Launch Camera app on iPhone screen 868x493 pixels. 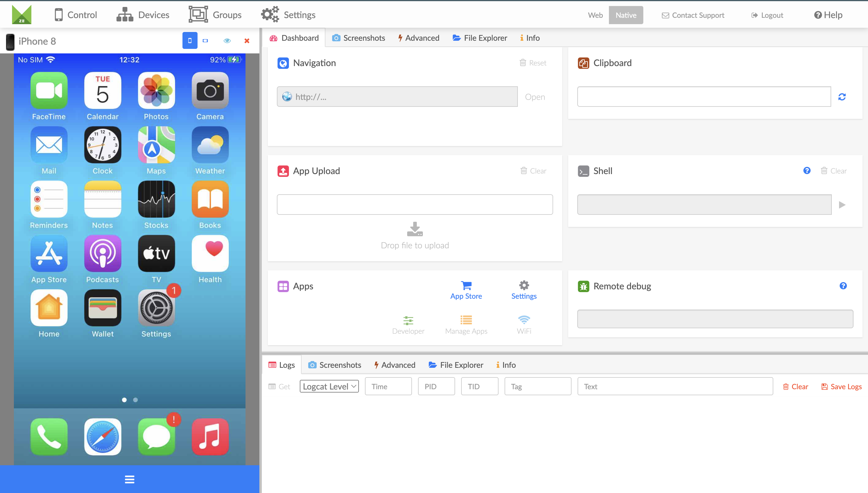click(210, 91)
